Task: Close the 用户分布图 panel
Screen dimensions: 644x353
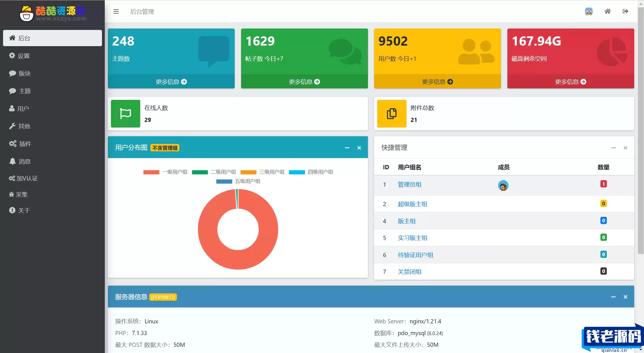Action: (359, 148)
